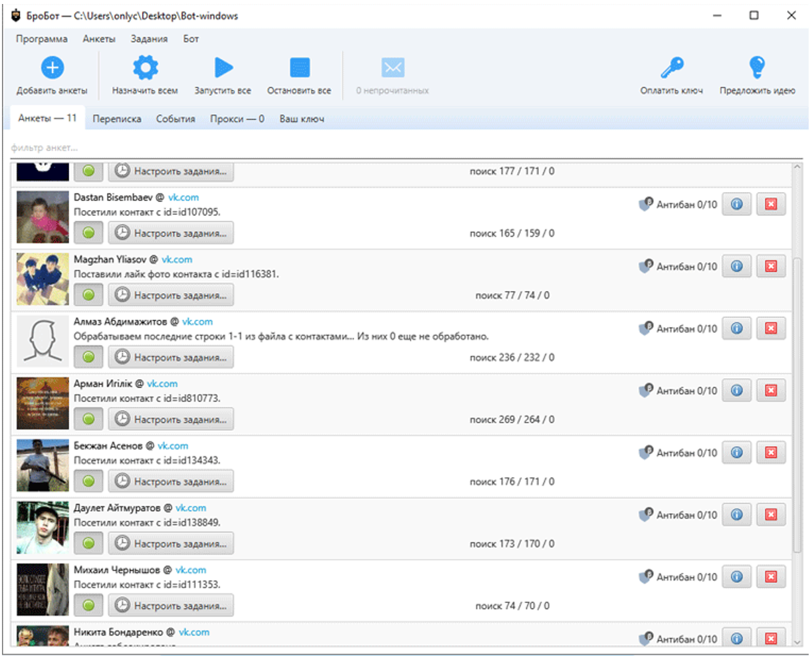Viewport: 812px width, 658px height.
Task: Toggle green status button for Михаил Чернышов
Action: (x=88, y=606)
